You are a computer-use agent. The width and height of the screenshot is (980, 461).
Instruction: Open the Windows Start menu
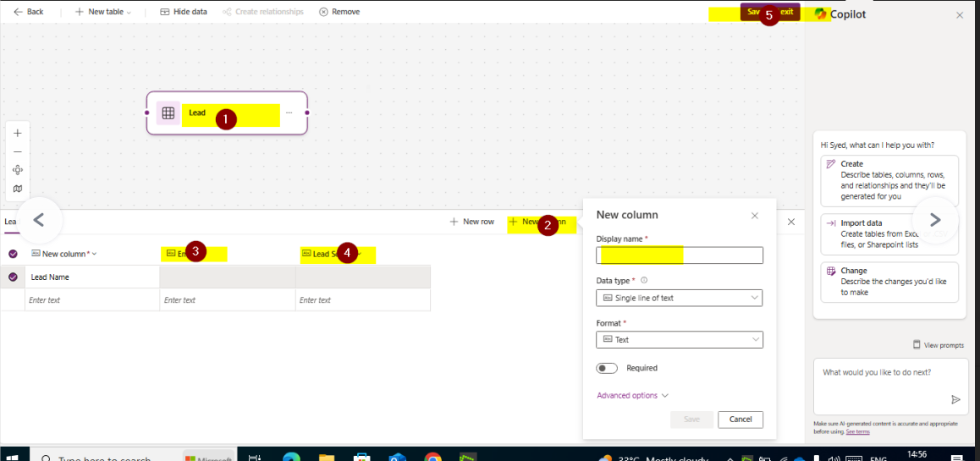tap(13, 457)
